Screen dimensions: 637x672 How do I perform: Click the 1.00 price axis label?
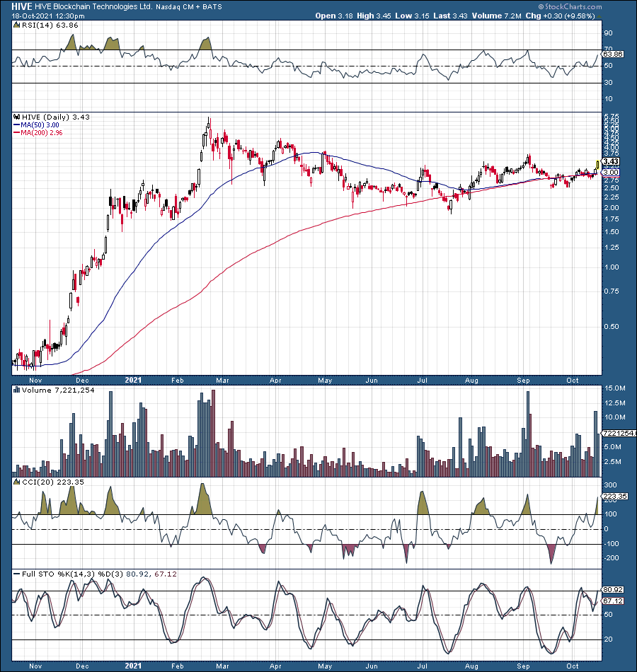612,267
